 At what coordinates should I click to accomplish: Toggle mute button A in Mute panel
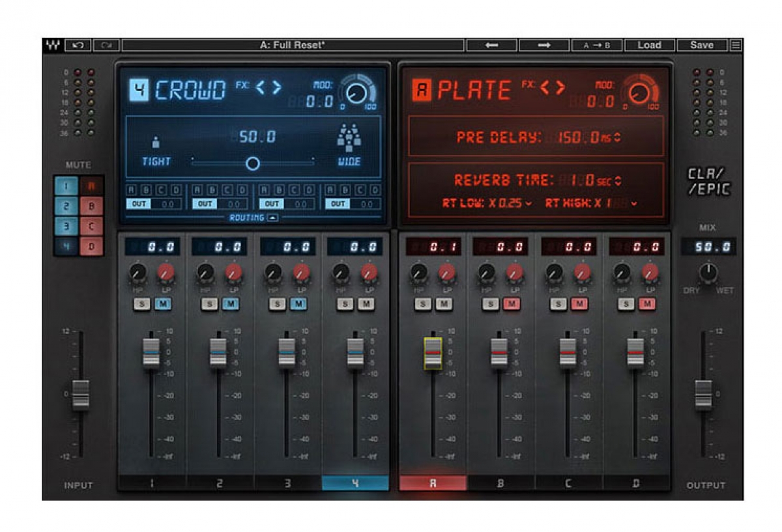[91, 187]
